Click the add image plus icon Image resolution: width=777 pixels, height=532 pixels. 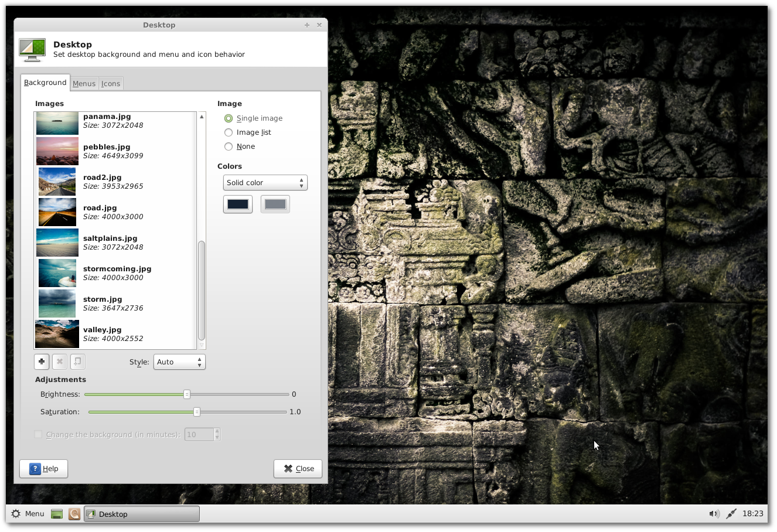point(41,362)
